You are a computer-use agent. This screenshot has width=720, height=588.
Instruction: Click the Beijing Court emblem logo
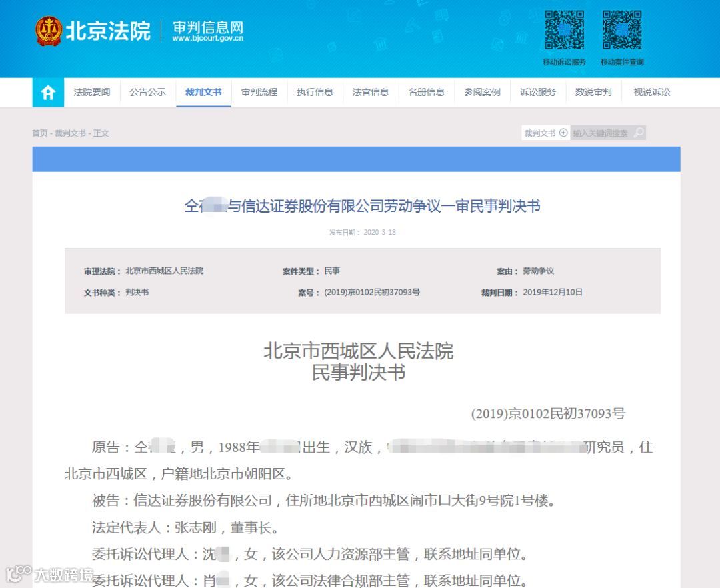(x=48, y=31)
